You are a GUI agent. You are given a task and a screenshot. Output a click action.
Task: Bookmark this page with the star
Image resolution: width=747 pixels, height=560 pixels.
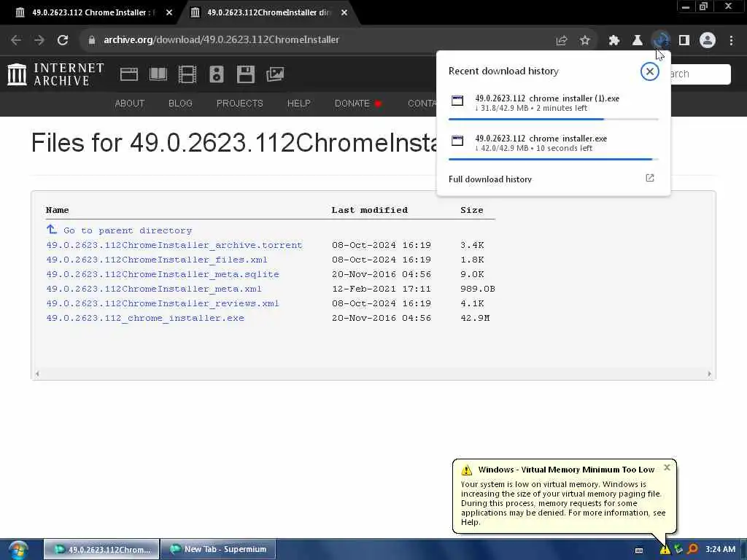[585, 41]
